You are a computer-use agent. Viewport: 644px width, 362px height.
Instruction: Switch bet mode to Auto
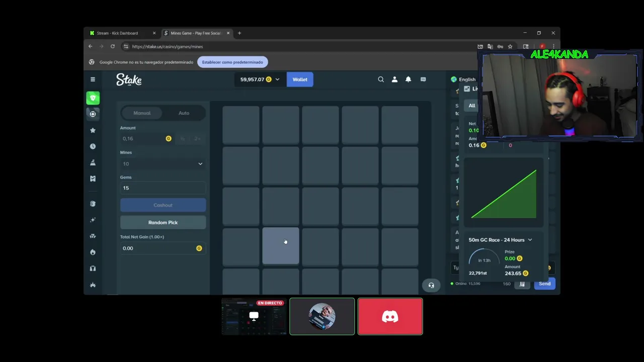click(x=184, y=113)
